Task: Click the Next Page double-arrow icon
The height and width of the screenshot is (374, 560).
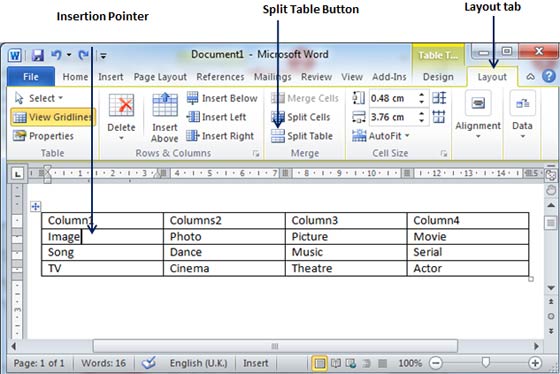Action: click(551, 331)
